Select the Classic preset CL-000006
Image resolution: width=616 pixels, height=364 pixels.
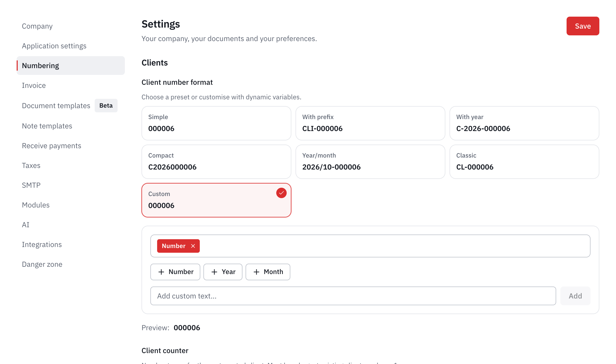coord(524,162)
